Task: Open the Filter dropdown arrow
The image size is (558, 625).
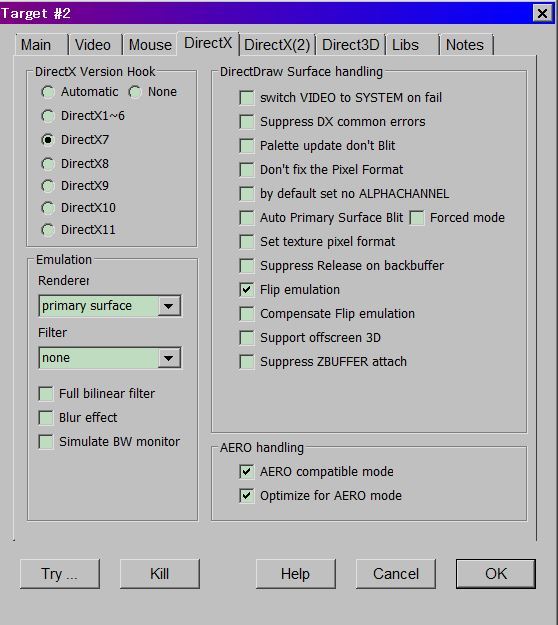Action: point(169,358)
